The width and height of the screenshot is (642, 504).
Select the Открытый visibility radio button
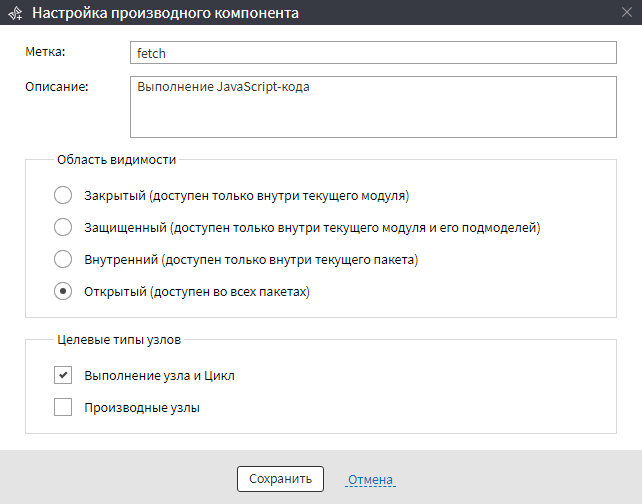(x=63, y=291)
